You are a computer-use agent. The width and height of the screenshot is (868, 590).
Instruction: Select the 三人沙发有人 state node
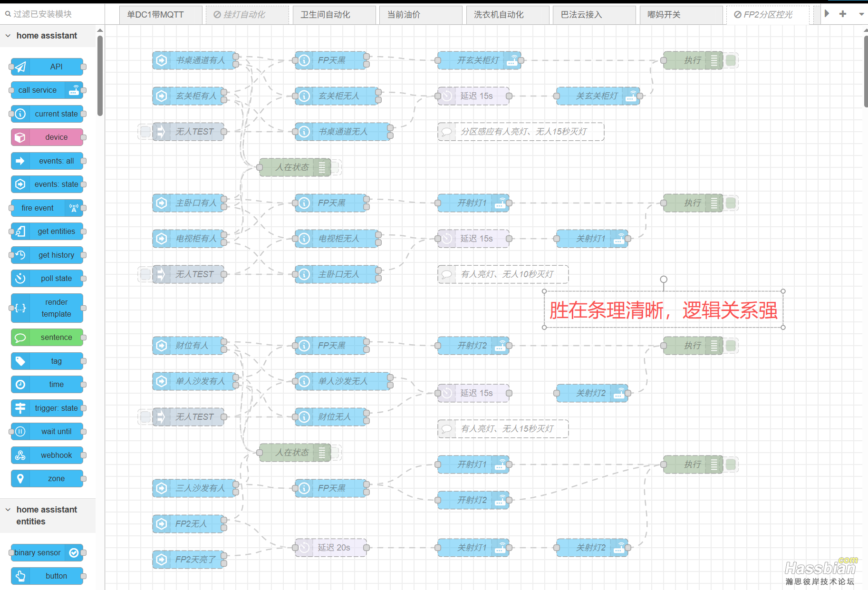tap(194, 488)
